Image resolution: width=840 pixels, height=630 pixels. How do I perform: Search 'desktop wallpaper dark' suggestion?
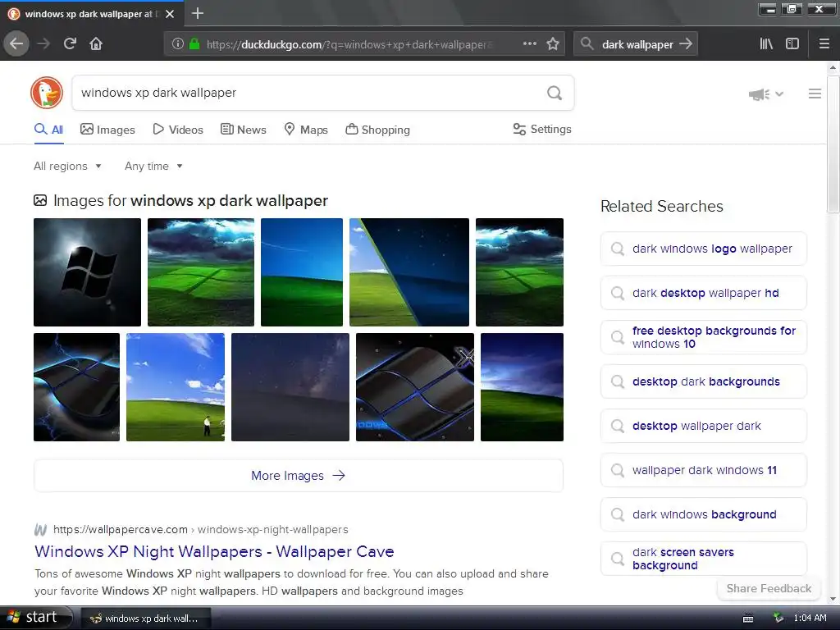pyautogui.click(x=703, y=426)
